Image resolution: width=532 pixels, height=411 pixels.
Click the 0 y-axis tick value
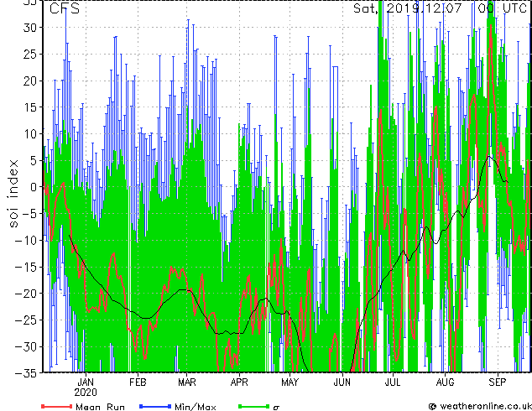(33, 187)
